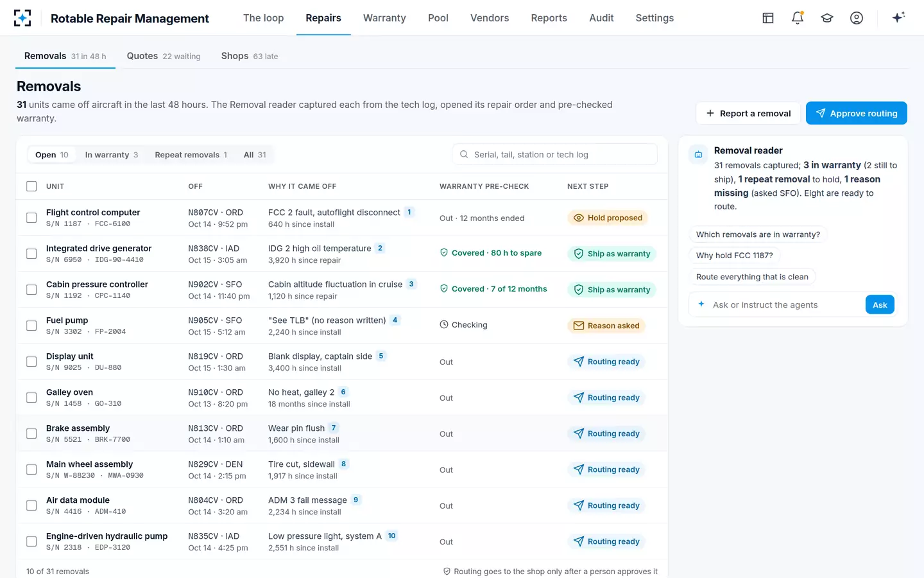Select suggestion Which removals are in warranty?
This screenshot has width=924, height=578.
[x=758, y=234]
